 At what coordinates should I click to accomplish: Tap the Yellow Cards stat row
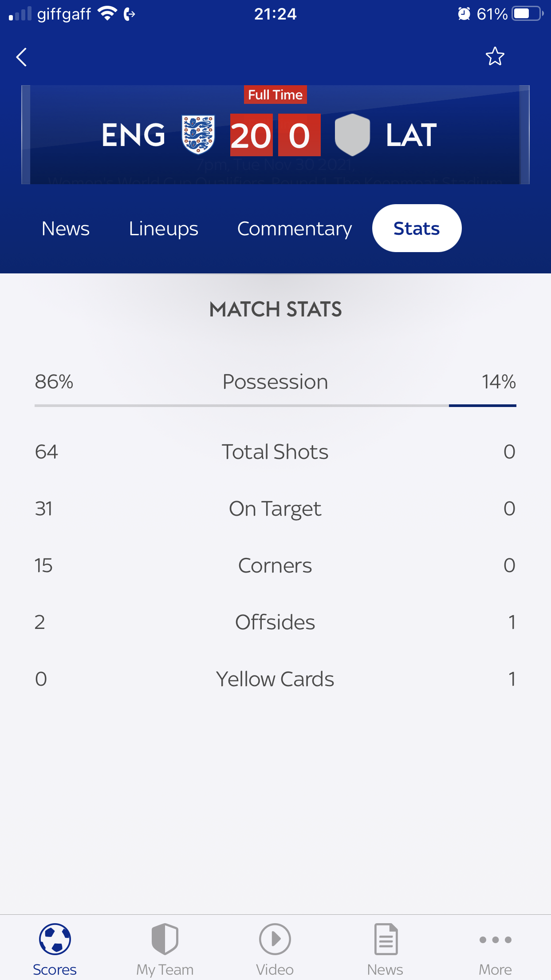[275, 679]
